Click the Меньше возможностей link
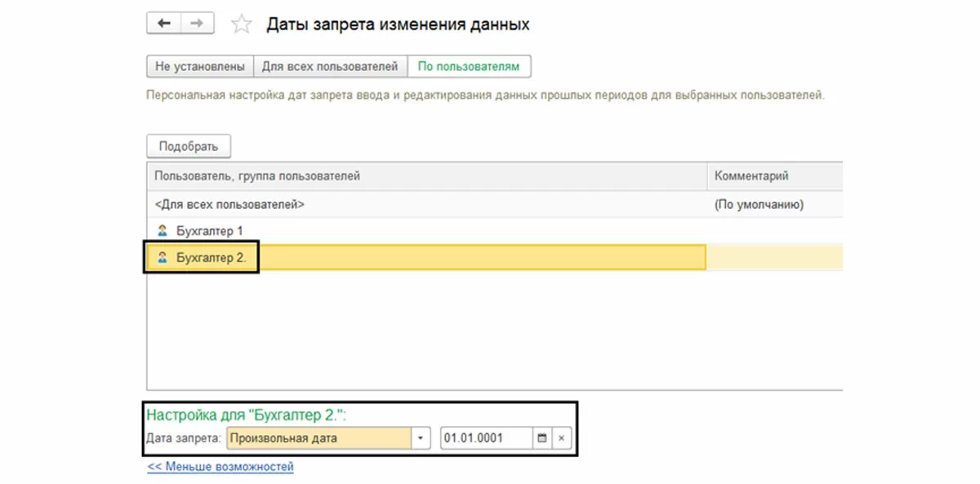980x484 pixels. (220, 467)
